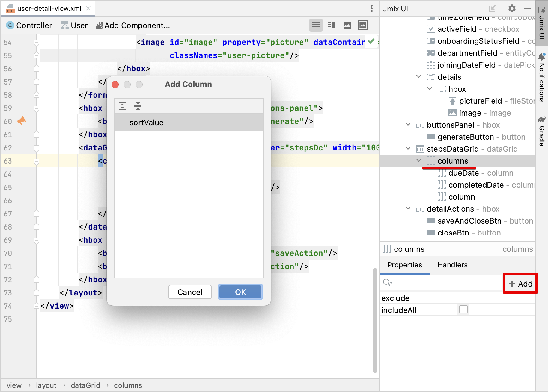Click the speaker gutter icon on line 60

tap(22, 121)
